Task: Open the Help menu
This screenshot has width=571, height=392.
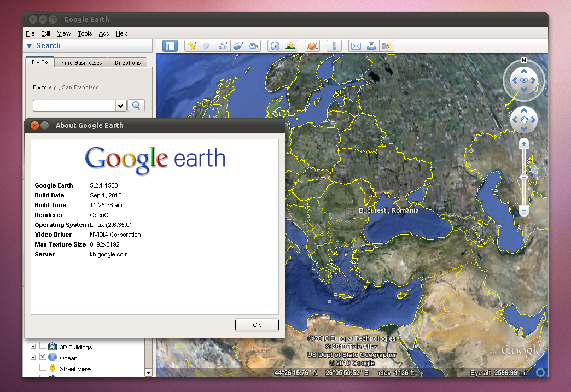Action: point(121,33)
